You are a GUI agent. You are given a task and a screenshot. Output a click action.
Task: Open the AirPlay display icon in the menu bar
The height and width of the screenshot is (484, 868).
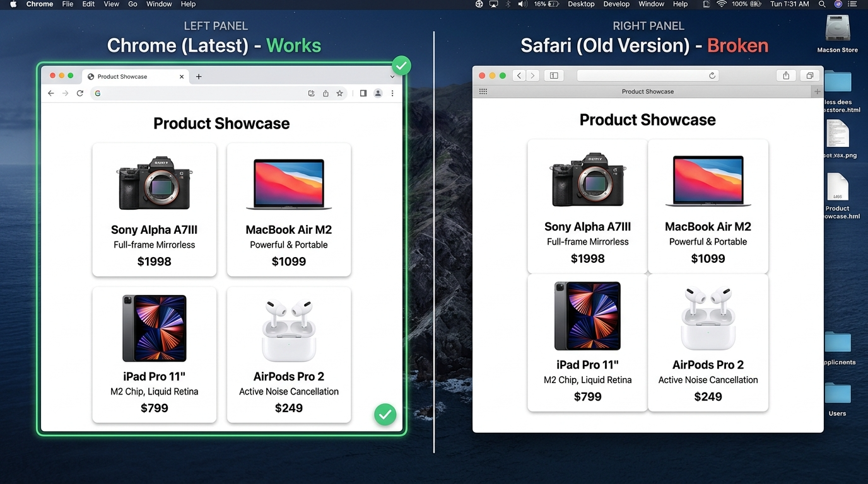pyautogui.click(x=493, y=4)
